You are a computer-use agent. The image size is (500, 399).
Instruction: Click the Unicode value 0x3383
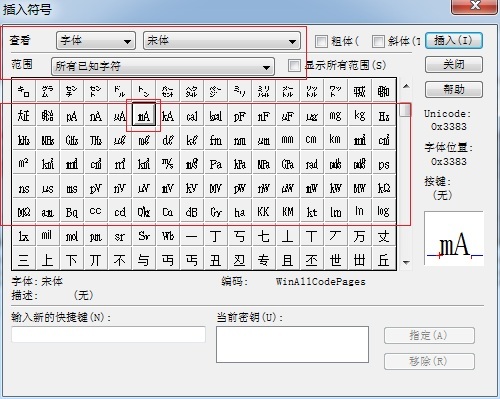[x=449, y=127]
